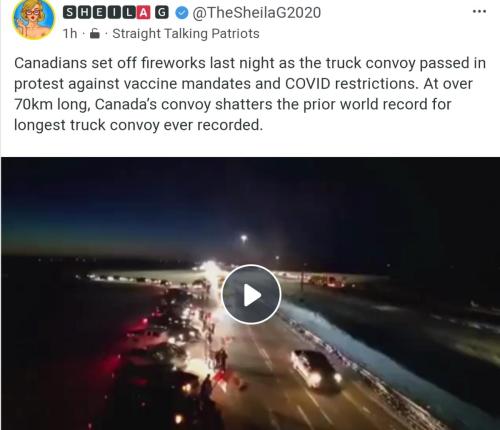This screenshot has height=430, width=500.
Task: Open the three-dot post options menu
Action: pos(479,12)
